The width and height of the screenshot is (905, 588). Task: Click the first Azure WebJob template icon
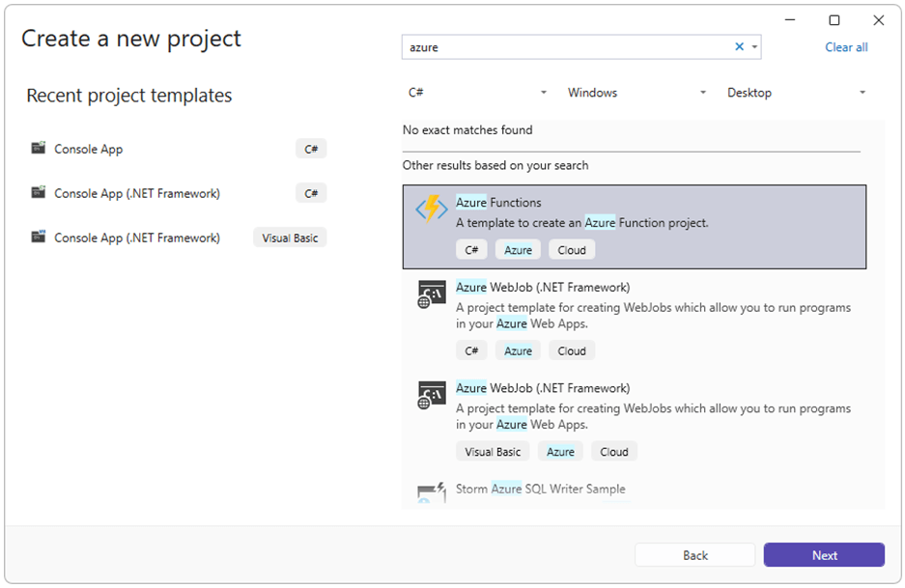(x=431, y=294)
